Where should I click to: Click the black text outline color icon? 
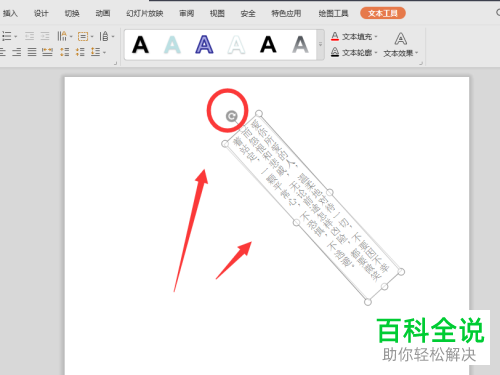(x=335, y=52)
